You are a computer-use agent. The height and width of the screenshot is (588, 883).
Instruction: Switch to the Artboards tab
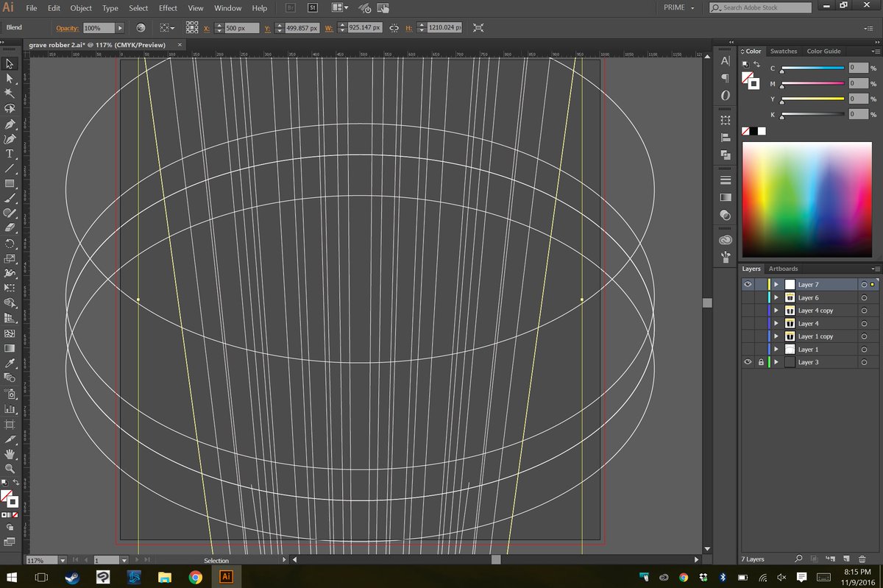pyautogui.click(x=783, y=269)
